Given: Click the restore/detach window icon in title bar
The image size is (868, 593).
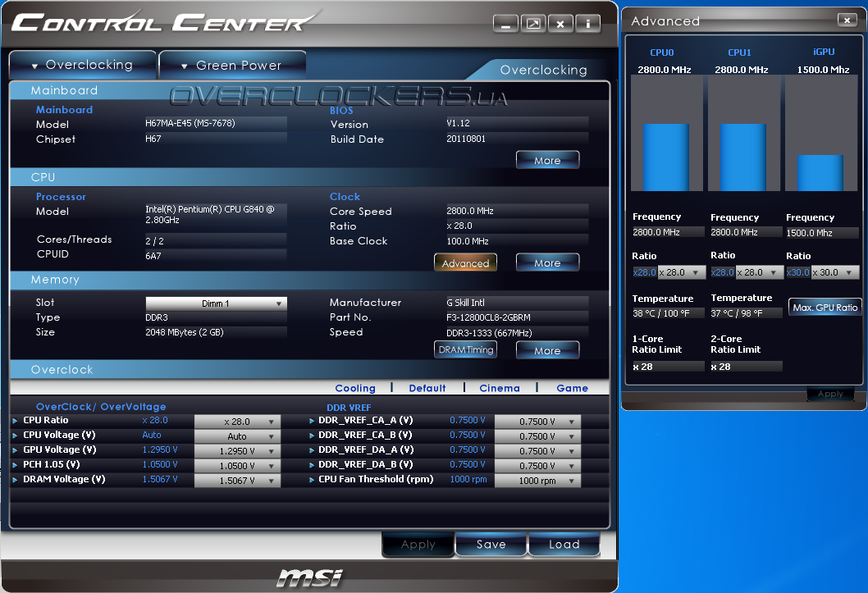Looking at the screenshot, I should point(533,24).
